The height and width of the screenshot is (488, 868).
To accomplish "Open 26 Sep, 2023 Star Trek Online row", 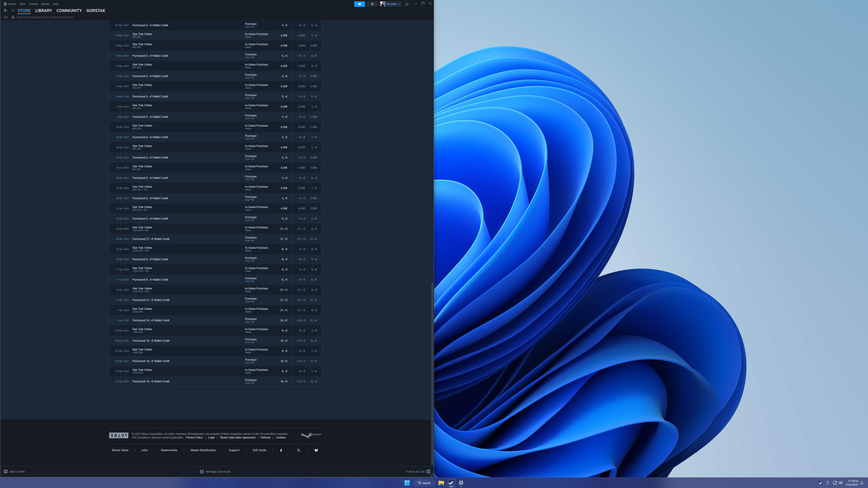I will tap(215, 330).
